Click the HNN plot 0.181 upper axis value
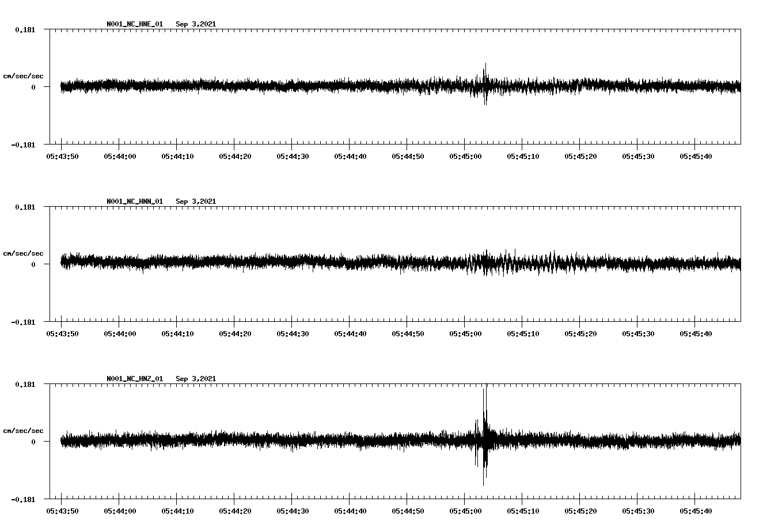Viewport: 782px width, 532px height. click(25, 207)
